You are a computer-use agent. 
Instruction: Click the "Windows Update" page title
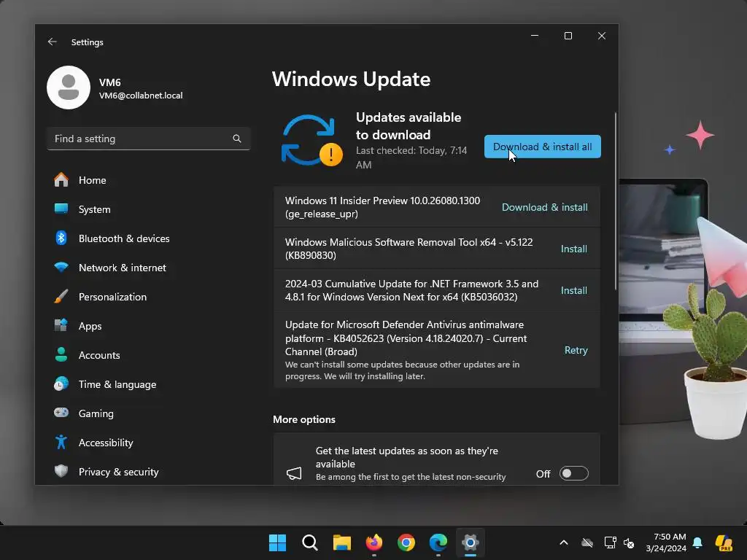click(351, 79)
